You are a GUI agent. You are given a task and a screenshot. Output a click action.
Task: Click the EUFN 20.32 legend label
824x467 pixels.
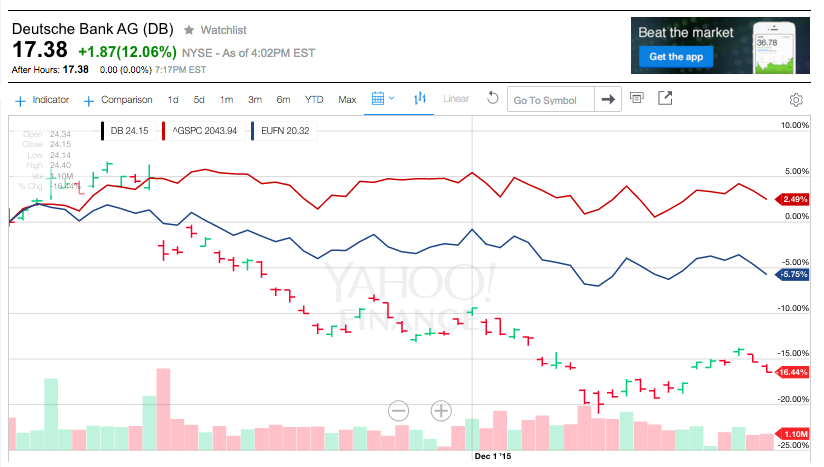[285, 131]
